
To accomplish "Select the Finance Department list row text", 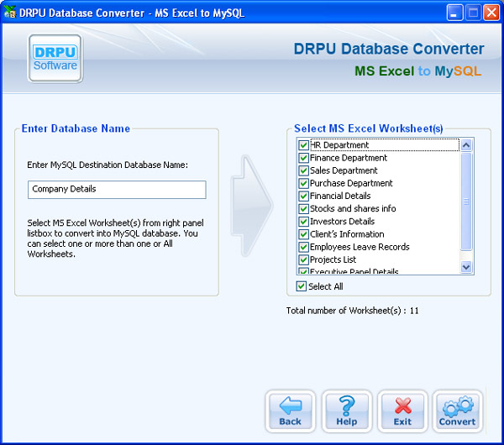I will click(x=349, y=158).
